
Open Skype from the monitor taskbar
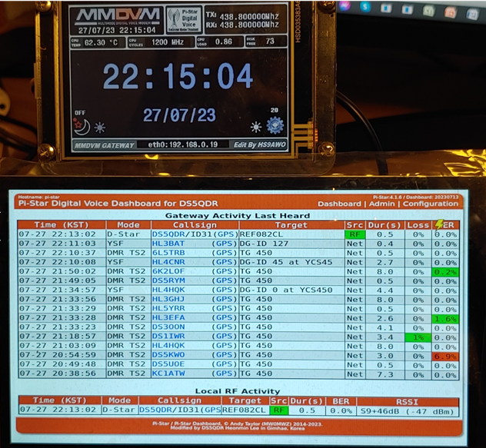pos(366,7)
